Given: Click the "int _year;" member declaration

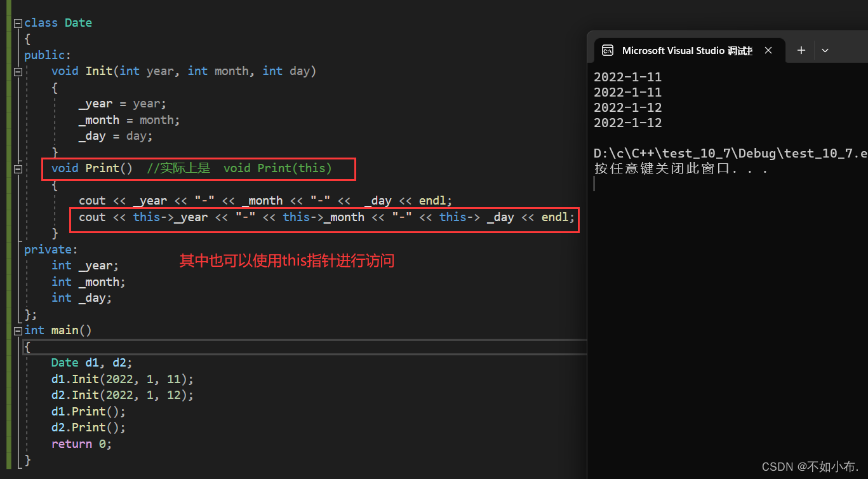Looking at the screenshot, I should pyautogui.click(x=85, y=266).
